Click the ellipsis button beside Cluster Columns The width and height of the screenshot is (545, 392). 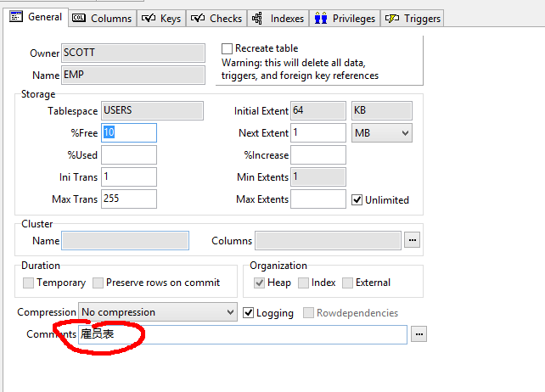click(413, 241)
